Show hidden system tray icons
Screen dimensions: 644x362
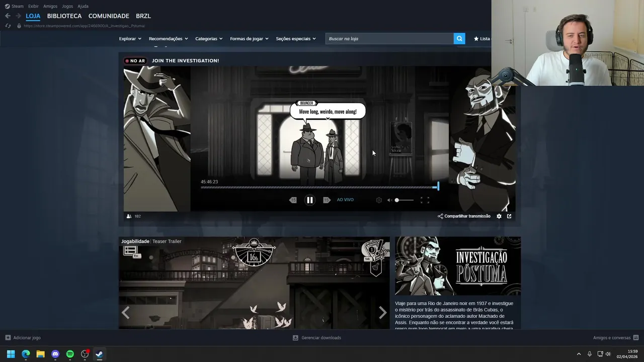pyautogui.click(x=579, y=354)
